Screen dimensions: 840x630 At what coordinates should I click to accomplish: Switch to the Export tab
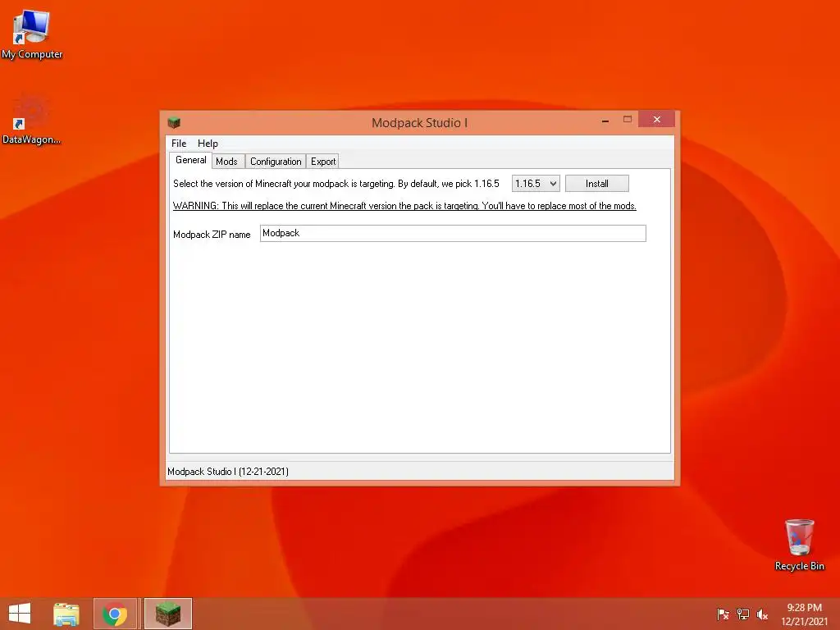click(323, 162)
